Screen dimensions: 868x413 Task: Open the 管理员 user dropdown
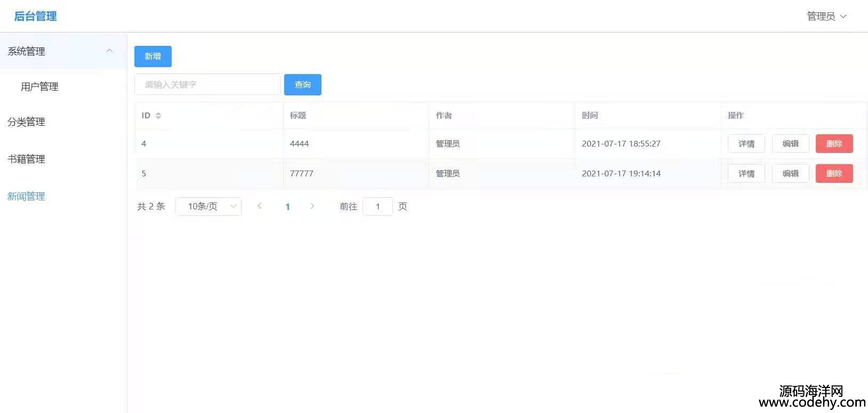pos(826,17)
